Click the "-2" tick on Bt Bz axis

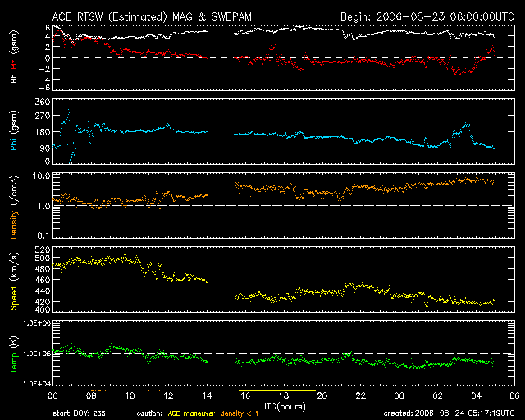[43, 69]
